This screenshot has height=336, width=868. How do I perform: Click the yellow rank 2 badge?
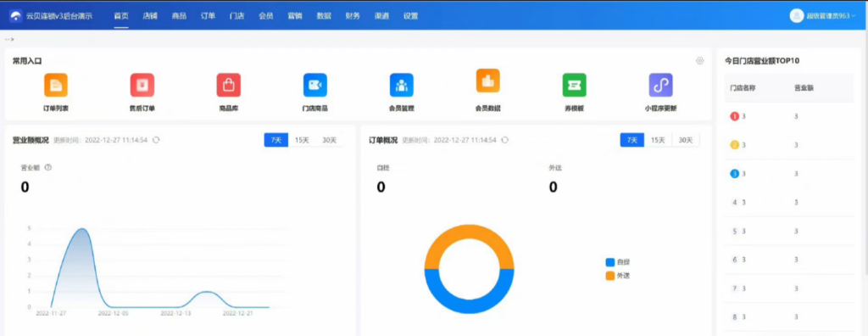(735, 145)
